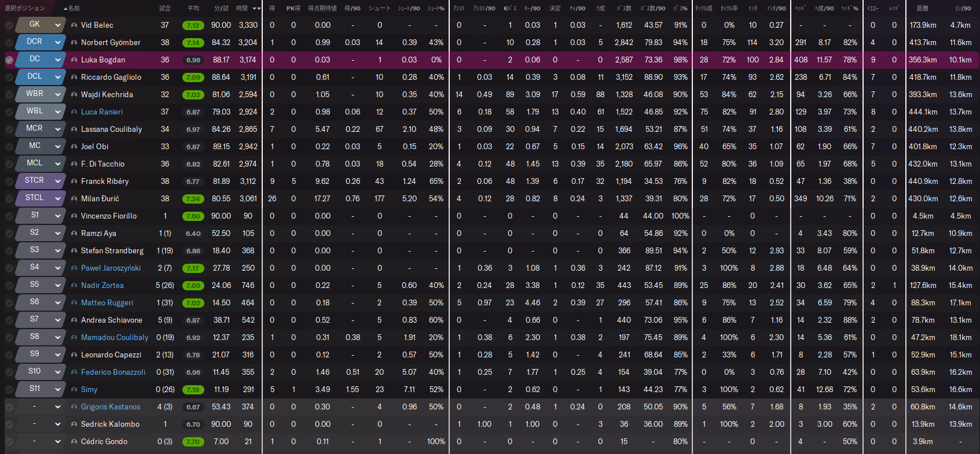Click person icon beside Grigoris Kastanos
Viewport: 980px width, 454px height.
[74, 407]
